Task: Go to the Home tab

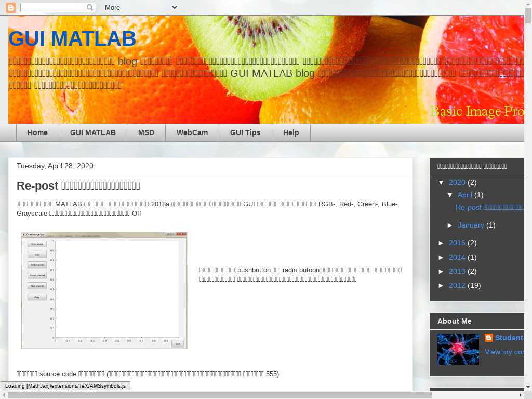Action: coord(37,132)
